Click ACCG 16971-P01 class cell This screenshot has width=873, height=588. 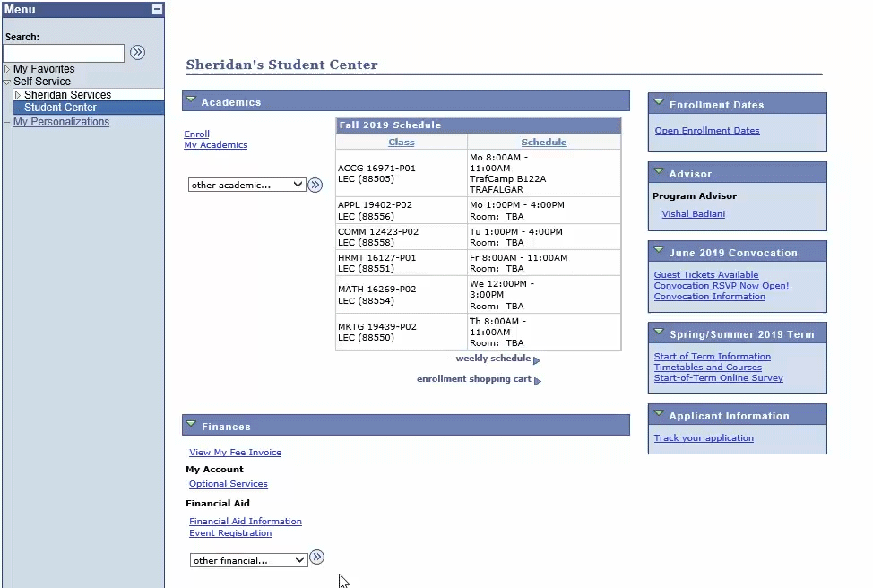[x=402, y=173]
